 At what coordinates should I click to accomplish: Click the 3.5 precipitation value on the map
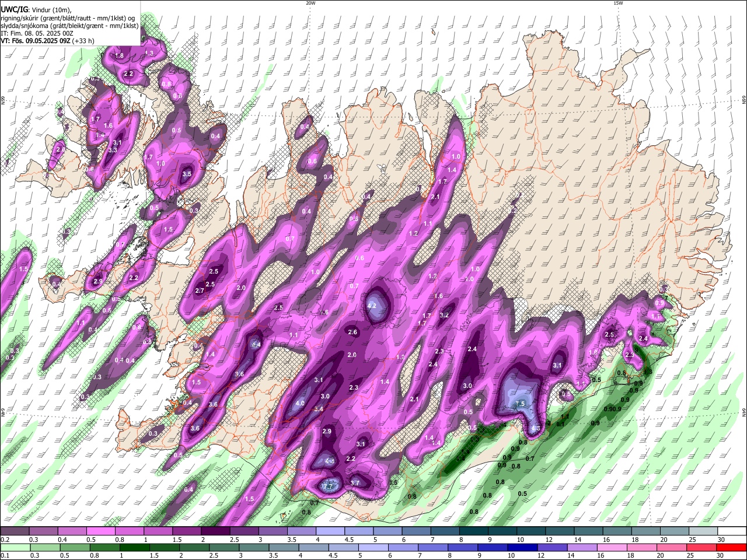point(187,174)
